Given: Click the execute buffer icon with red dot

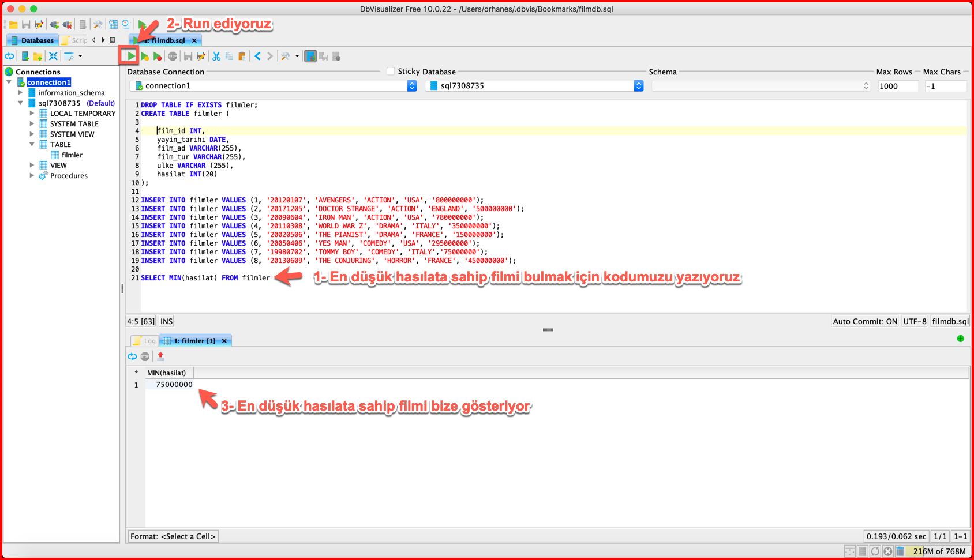Looking at the screenshot, I should tap(158, 57).
